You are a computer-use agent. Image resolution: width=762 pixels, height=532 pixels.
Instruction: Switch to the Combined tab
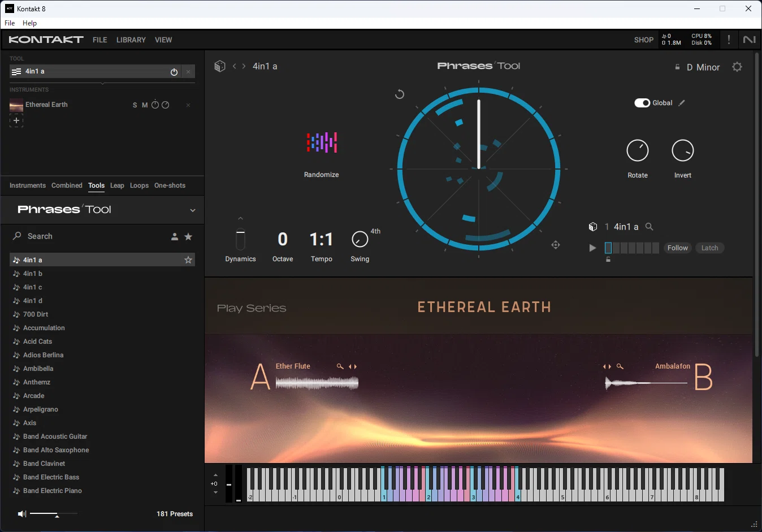tap(67, 185)
